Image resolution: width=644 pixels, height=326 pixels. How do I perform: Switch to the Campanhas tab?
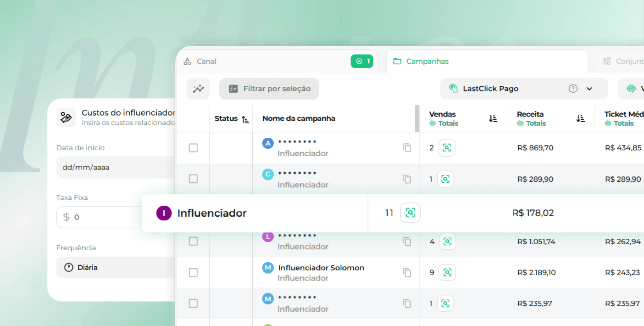[x=487, y=62]
